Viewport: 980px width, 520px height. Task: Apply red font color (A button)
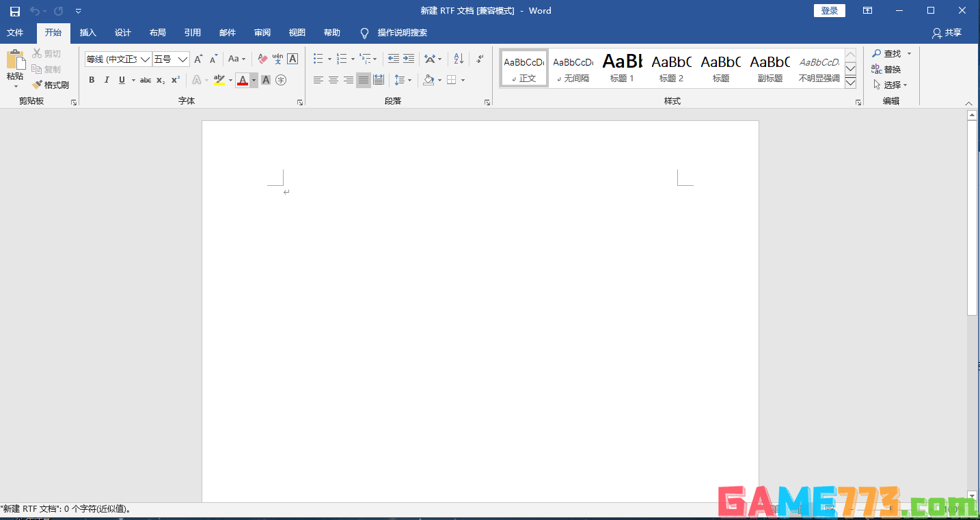243,80
